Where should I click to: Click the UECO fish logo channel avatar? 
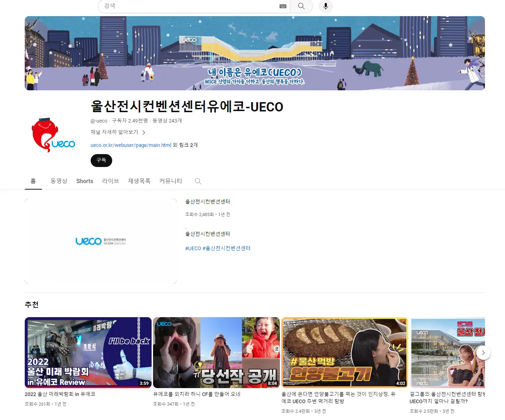[x=53, y=134]
